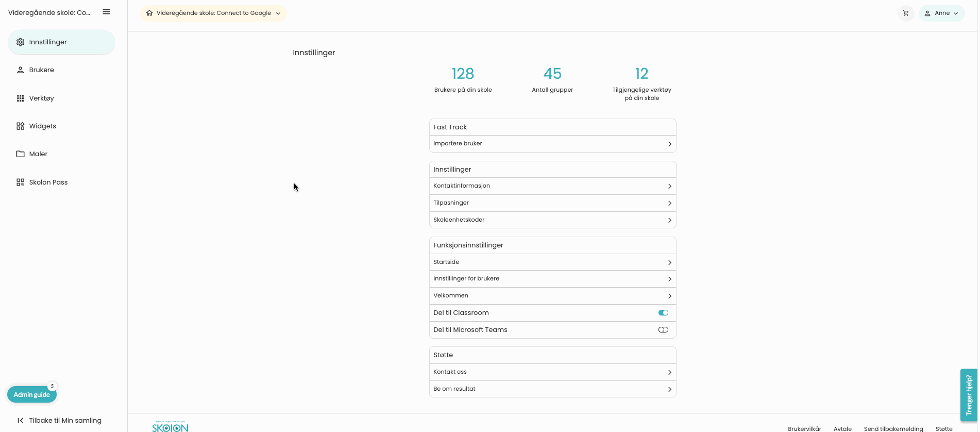Open the Startside settings item
The height and width of the screenshot is (432, 980).
(x=552, y=262)
